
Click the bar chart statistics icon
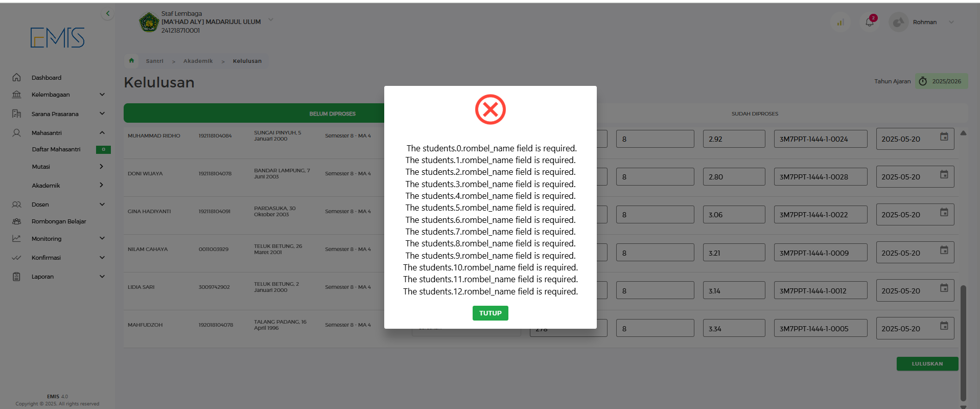(841, 22)
